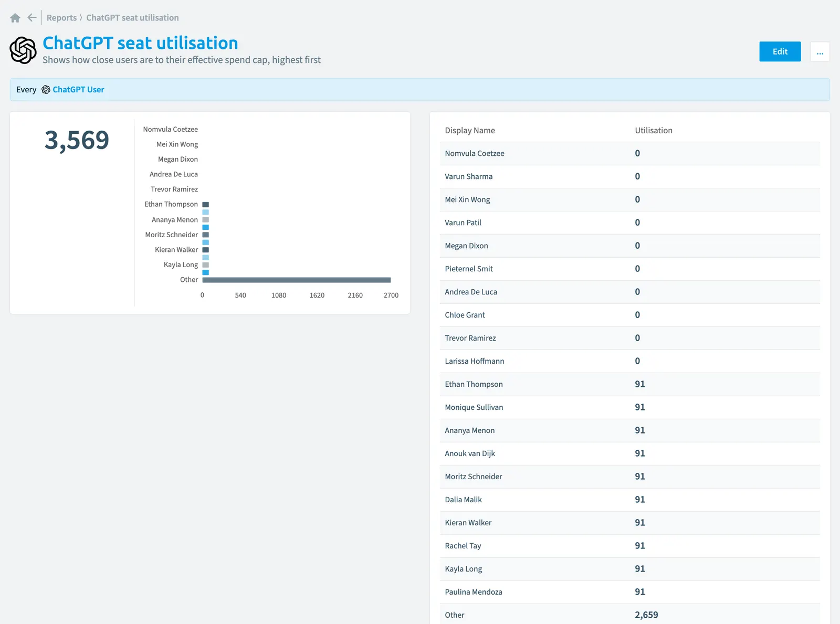
Task: Click Kieran Walker chart axis label
Action: click(x=176, y=250)
